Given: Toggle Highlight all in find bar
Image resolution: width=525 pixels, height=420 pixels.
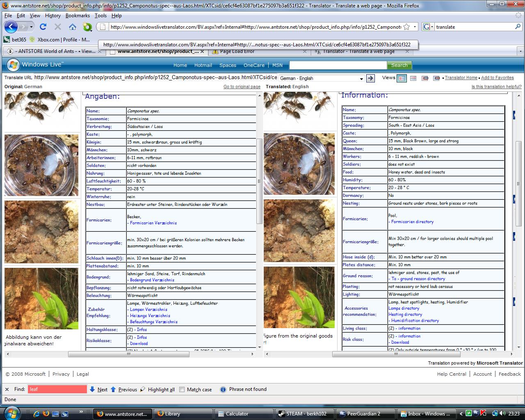Looking at the screenshot, I should [x=157, y=390].
